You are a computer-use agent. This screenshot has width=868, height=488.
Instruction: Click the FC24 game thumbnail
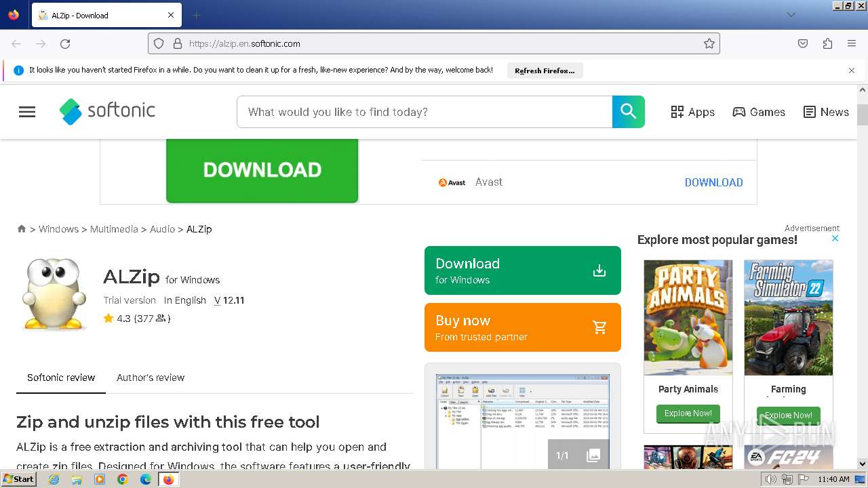[x=789, y=457]
